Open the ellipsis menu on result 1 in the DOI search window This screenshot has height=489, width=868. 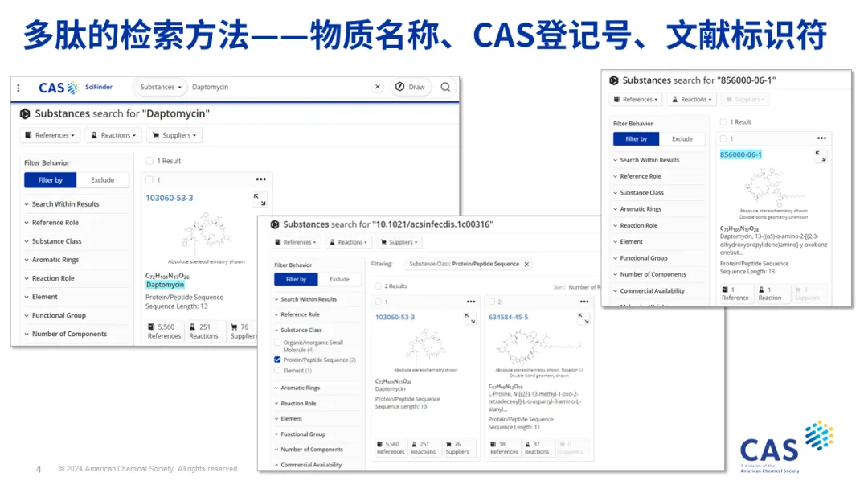click(x=470, y=302)
